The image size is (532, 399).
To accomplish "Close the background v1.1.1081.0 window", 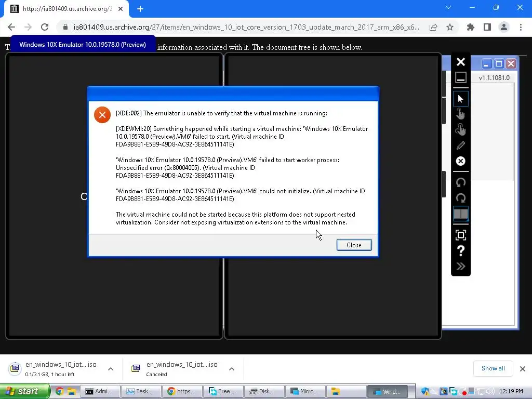I will [x=511, y=64].
